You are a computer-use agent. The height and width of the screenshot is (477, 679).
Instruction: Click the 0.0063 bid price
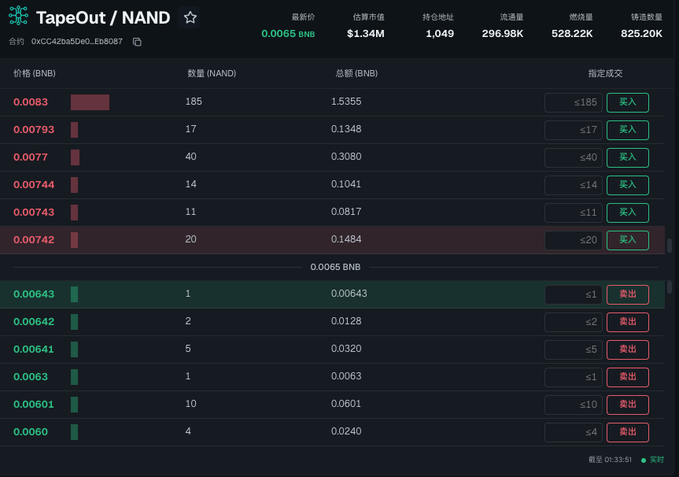pos(30,377)
